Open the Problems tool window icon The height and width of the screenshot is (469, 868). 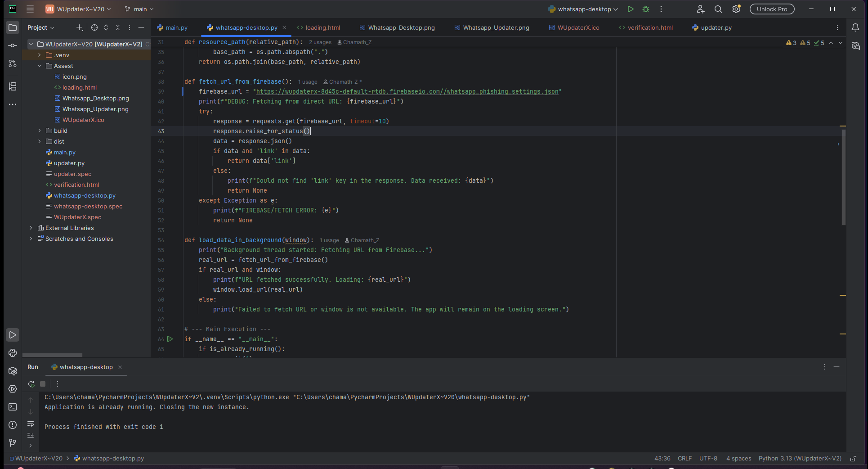click(13, 425)
